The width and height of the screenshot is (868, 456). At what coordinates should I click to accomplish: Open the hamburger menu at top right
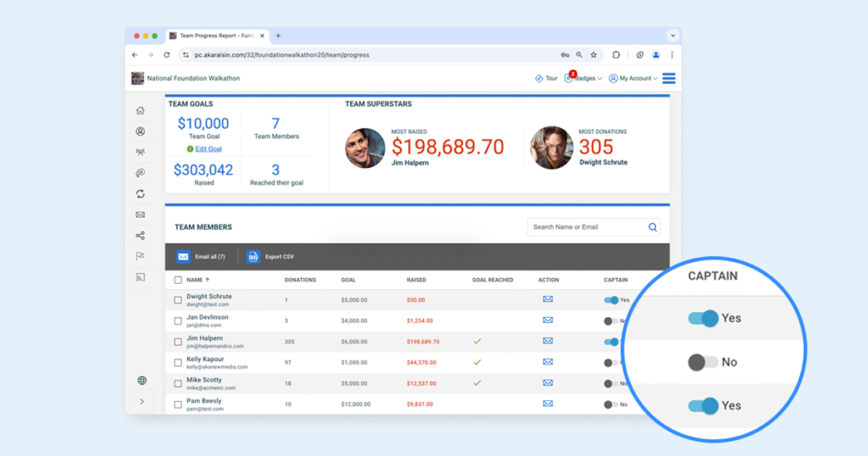click(x=669, y=79)
